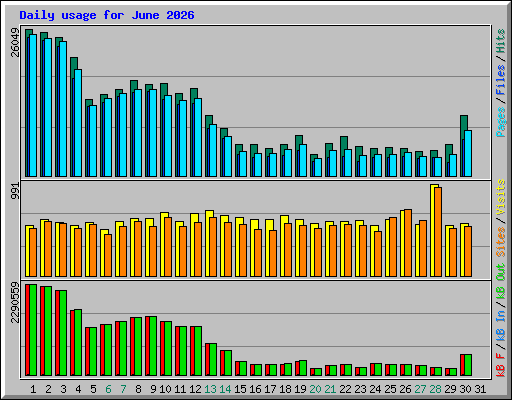Click day 31 on the x-axis

tap(480, 389)
